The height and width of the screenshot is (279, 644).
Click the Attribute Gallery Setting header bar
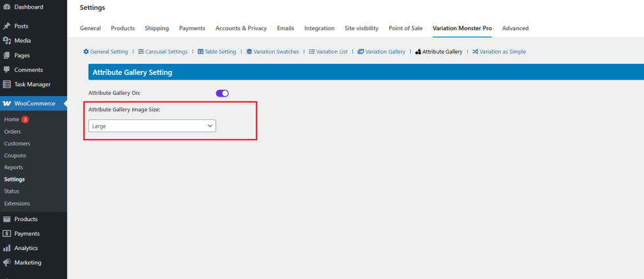pyautogui.click(x=366, y=72)
